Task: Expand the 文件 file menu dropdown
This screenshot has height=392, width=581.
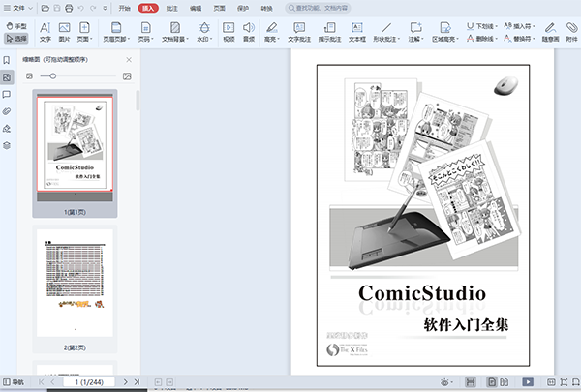Action: (19, 7)
